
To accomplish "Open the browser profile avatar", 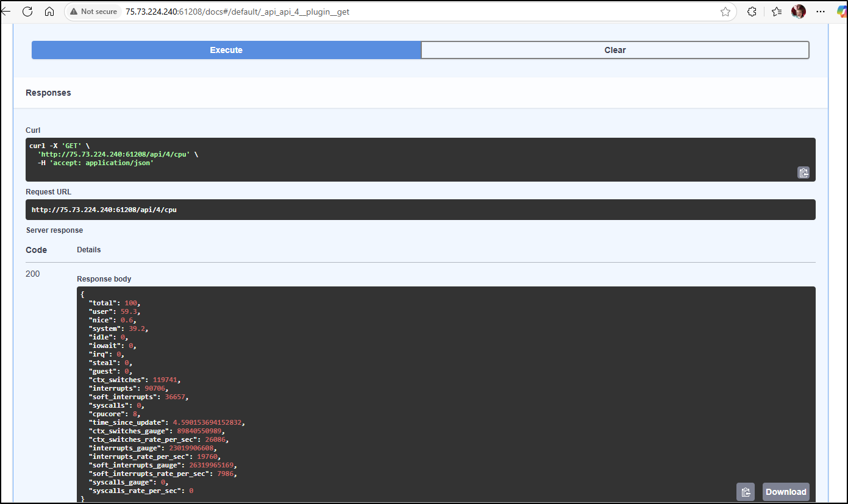I will pos(799,12).
